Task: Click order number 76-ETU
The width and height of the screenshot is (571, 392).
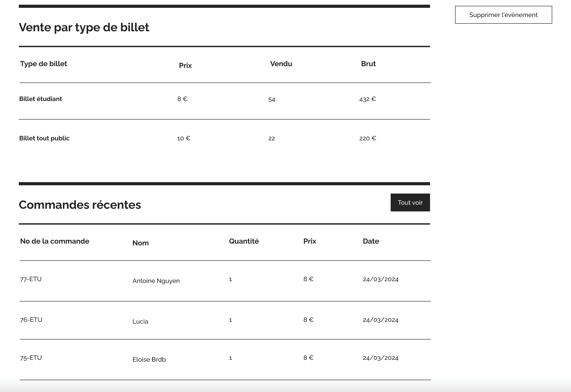Action: click(31, 320)
